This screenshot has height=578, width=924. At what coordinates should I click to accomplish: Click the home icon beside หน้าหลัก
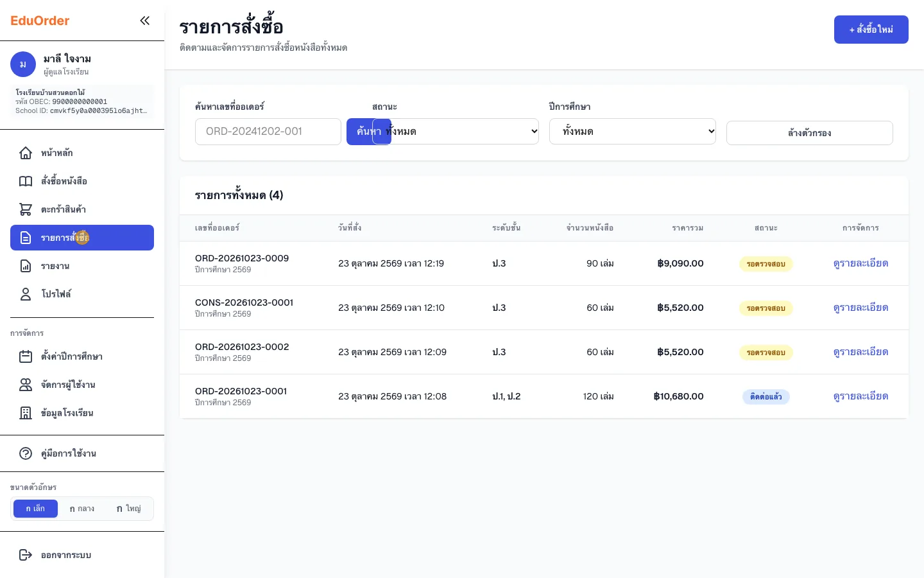[x=26, y=153]
